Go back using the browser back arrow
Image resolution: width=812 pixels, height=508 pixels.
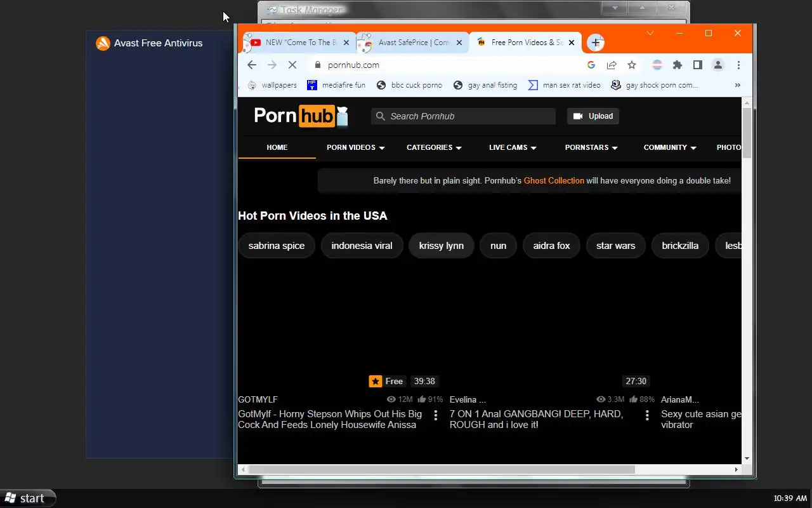pos(252,65)
